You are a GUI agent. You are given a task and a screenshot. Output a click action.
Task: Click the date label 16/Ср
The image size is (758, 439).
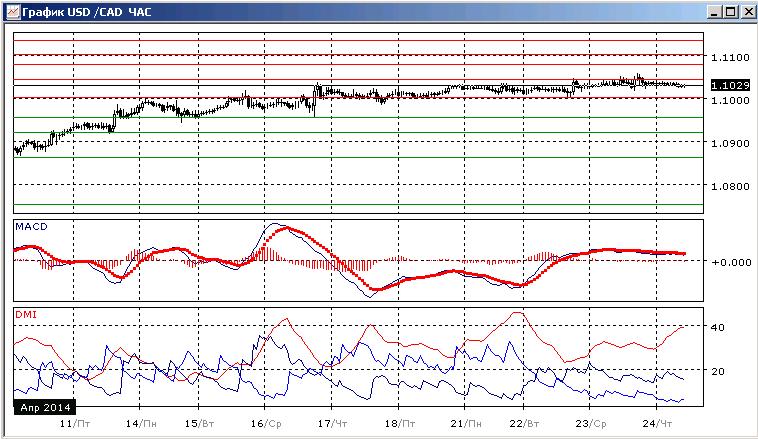(266, 424)
